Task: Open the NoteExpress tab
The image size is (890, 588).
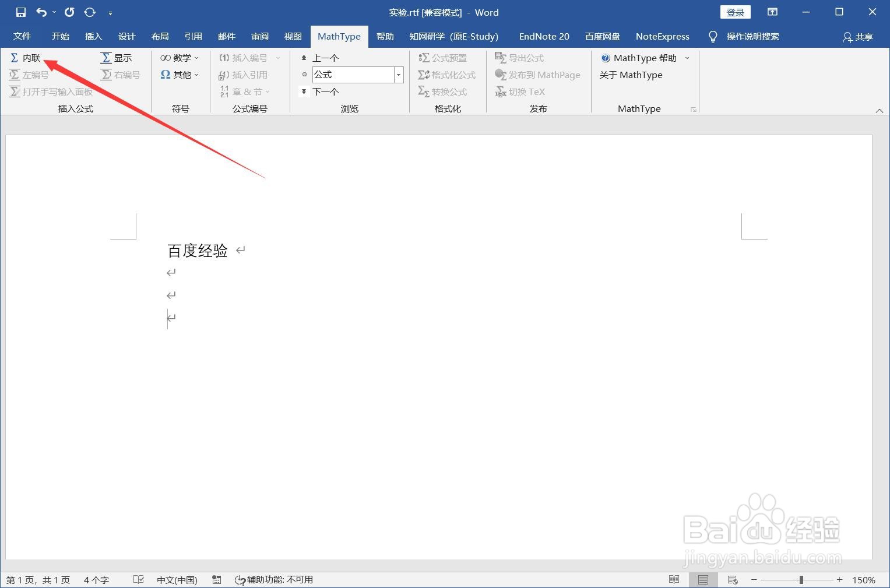Action: click(662, 36)
